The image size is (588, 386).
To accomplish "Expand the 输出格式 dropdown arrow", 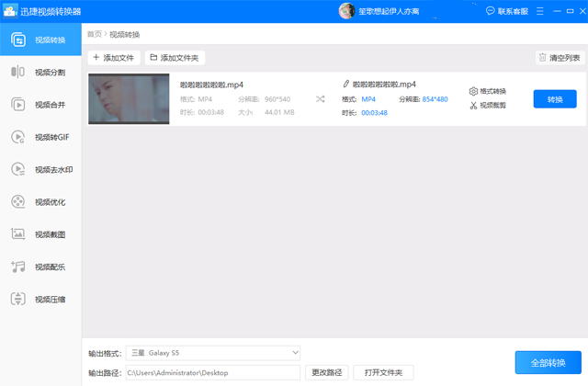I will pos(295,353).
